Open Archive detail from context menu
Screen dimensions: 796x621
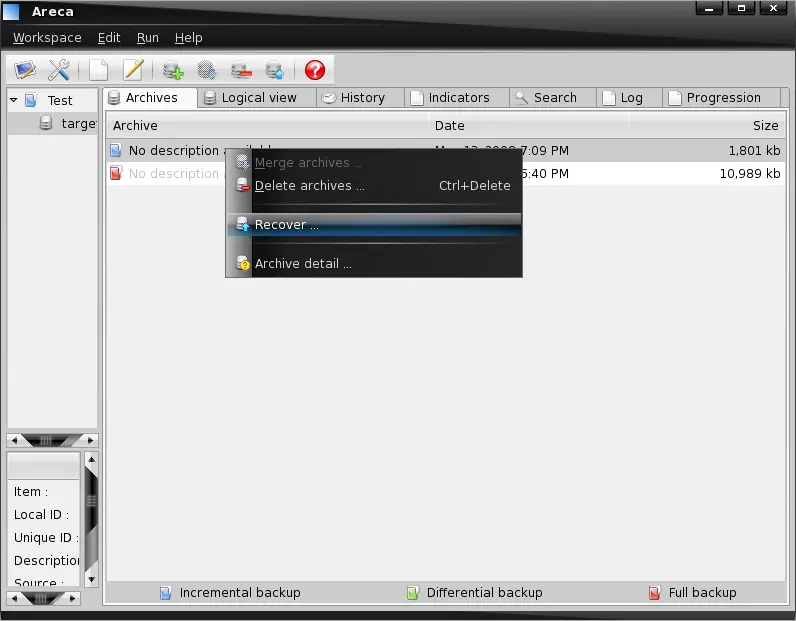pyautogui.click(x=374, y=264)
